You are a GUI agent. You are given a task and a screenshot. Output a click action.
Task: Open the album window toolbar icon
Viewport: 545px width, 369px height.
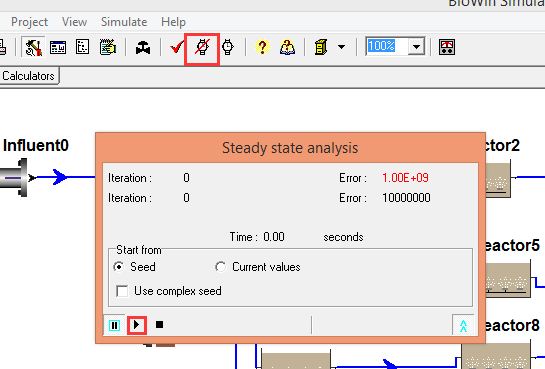pyautogui.click(x=58, y=47)
